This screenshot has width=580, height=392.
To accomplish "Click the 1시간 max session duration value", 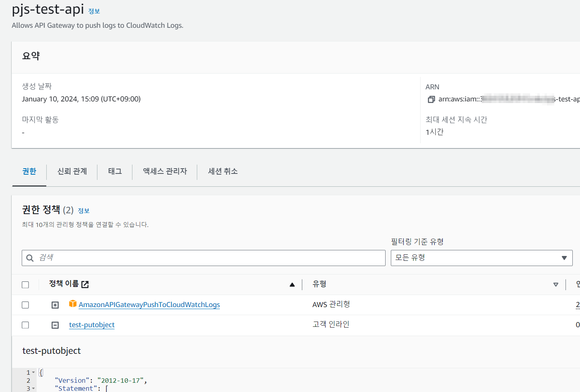I will 435,132.
